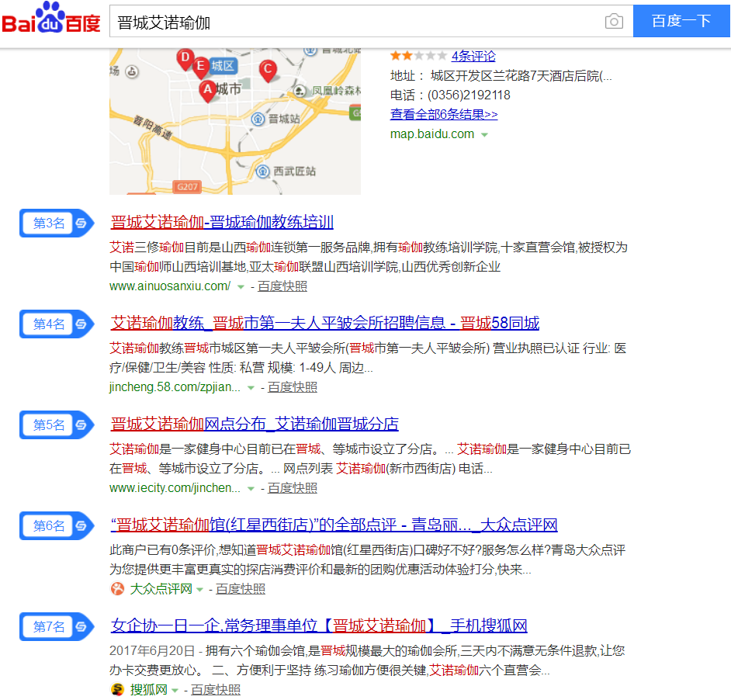
Task: Expand dropdown next to map.baidu.com
Action: 484,135
